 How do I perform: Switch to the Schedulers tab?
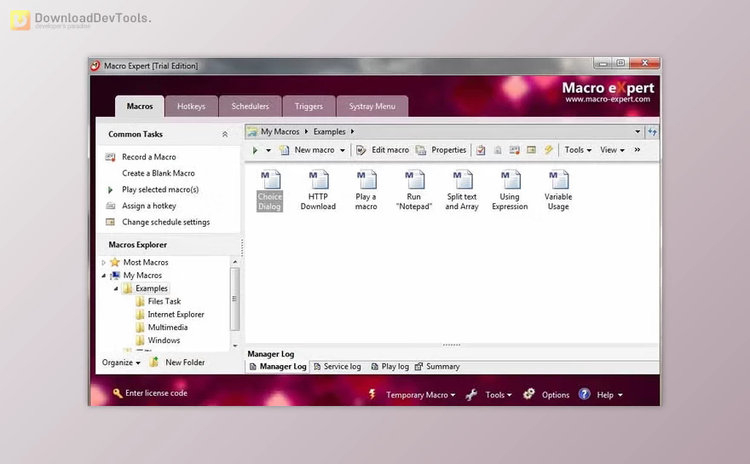(250, 106)
